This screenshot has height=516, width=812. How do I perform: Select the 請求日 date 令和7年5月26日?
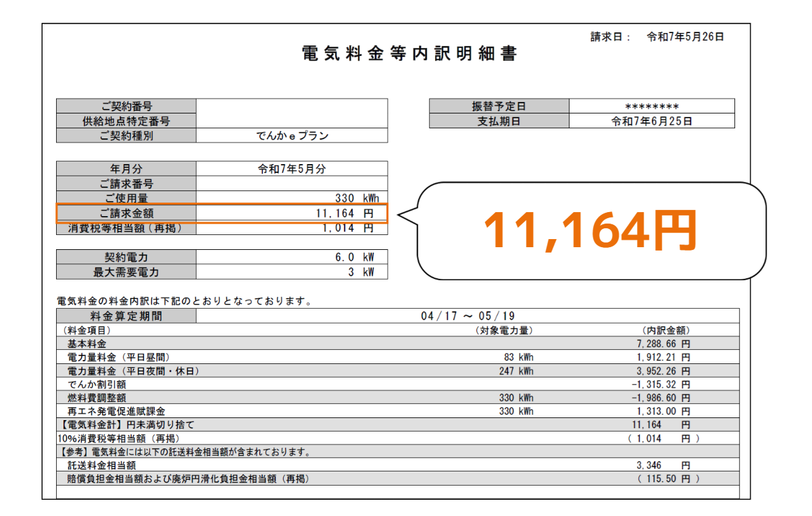click(x=685, y=37)
